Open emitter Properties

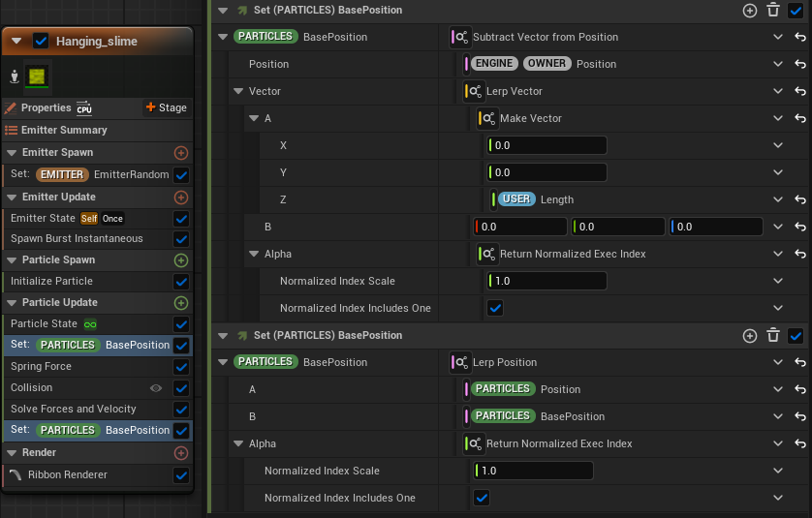click(46, 107)
